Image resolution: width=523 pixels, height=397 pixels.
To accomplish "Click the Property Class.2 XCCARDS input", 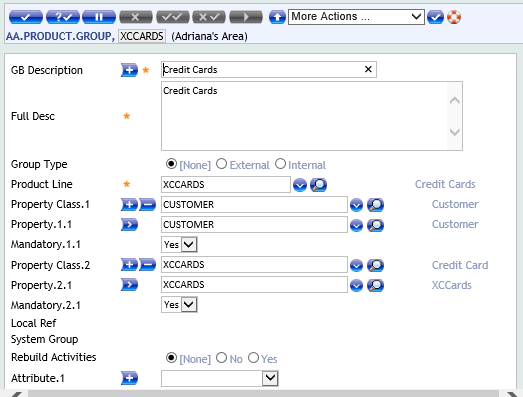I will [254, 265].
